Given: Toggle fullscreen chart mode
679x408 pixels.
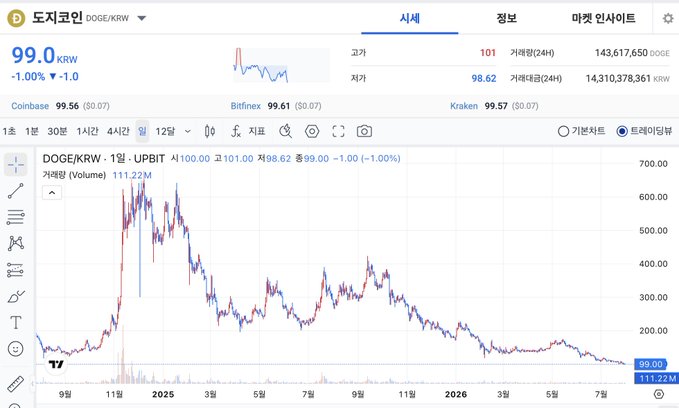Looking at the screenshot, I should (338, 131).
